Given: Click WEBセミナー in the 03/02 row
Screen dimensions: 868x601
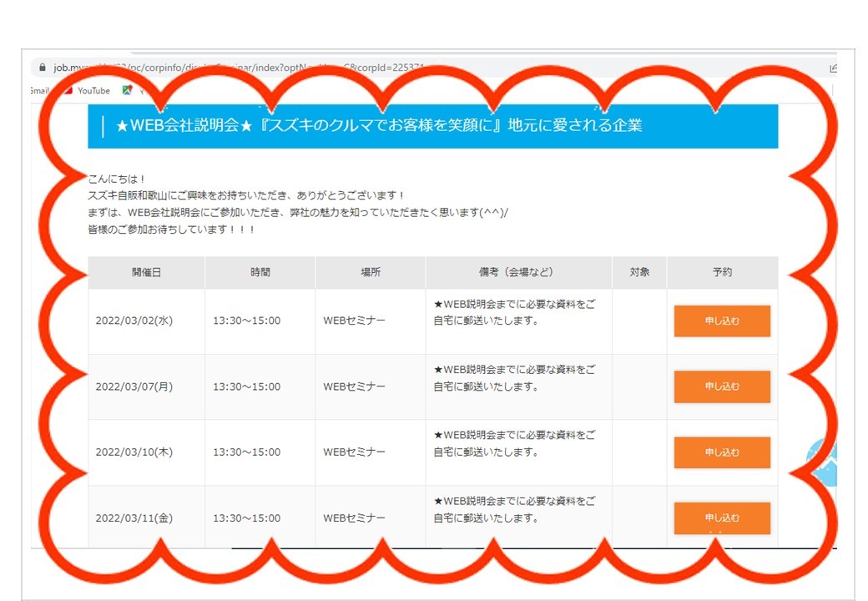Looking at the screenshot, I should click(x=354, y=321).
